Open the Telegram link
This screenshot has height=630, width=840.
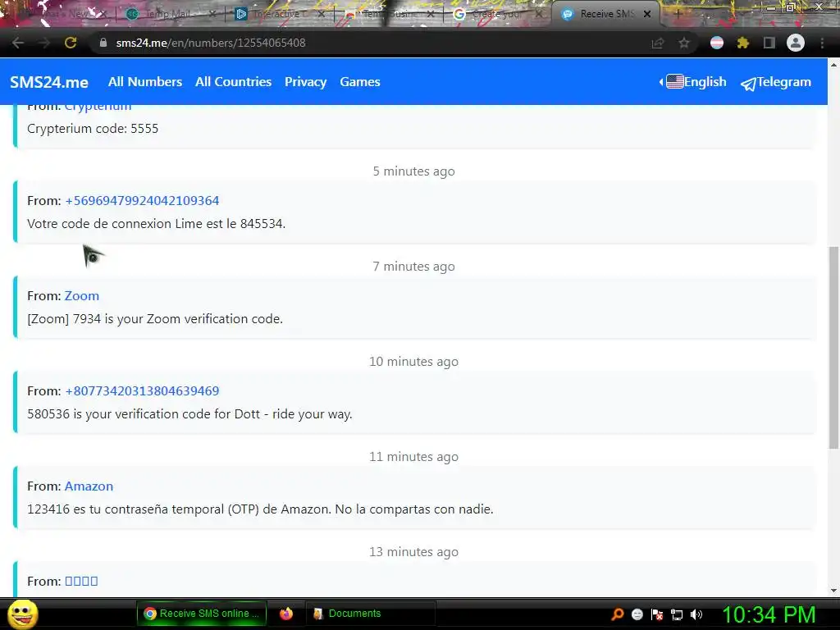[776, 82]
